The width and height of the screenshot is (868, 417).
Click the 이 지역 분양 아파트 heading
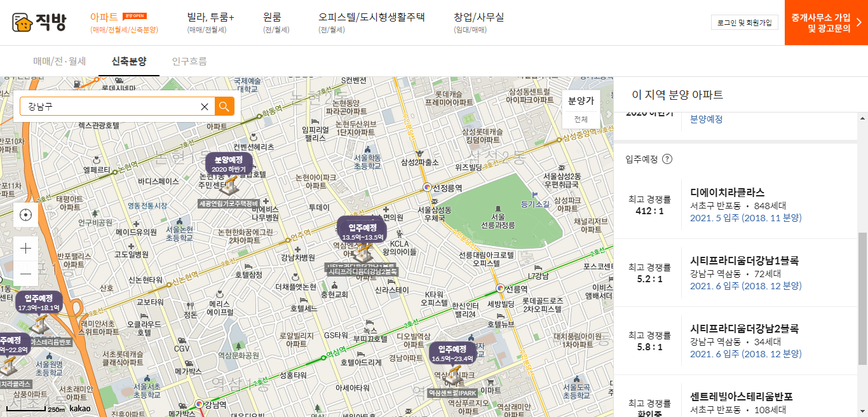click(677, 95)
